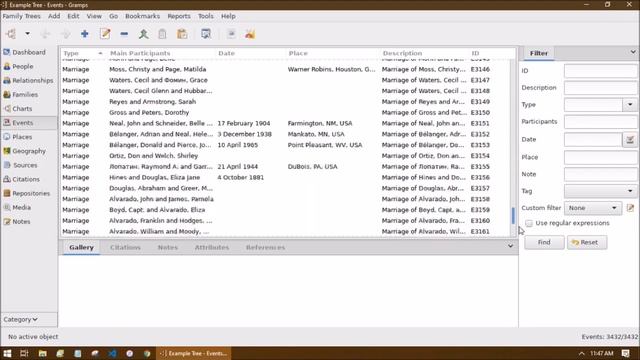Click the Participants filter input field

tap(600, 122)
